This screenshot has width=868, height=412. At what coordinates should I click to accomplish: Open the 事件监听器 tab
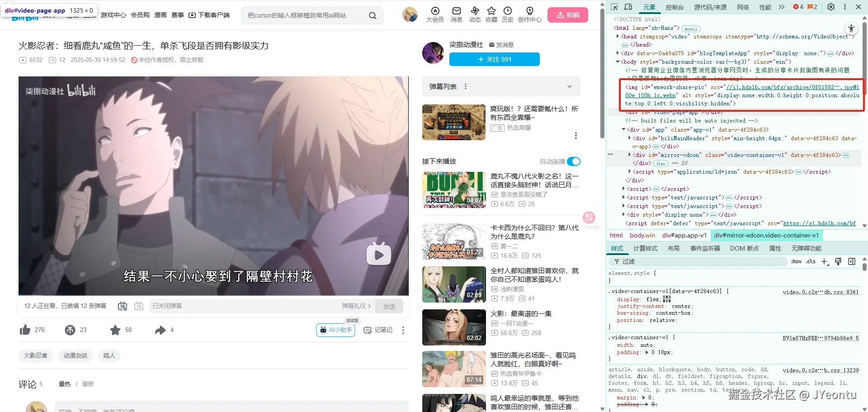705,248
